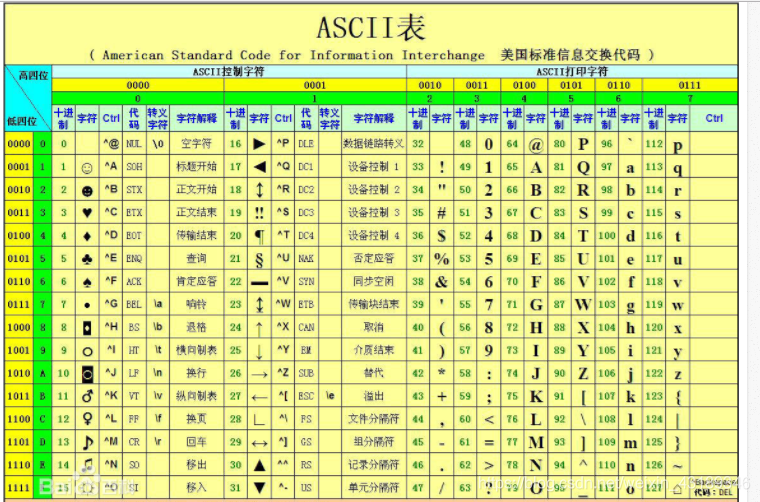Click the 'ASCII打印字符' header
This screenshot has height=502, width=760.
(571, 72)
